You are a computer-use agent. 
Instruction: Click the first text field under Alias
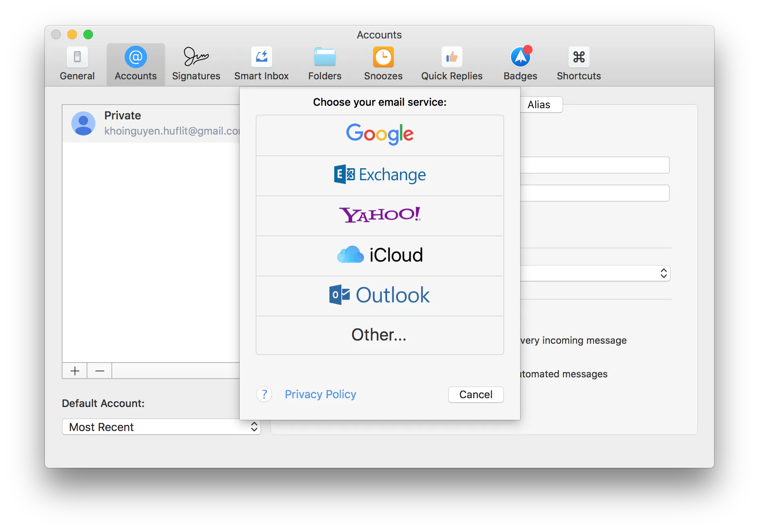coord(595,165)
